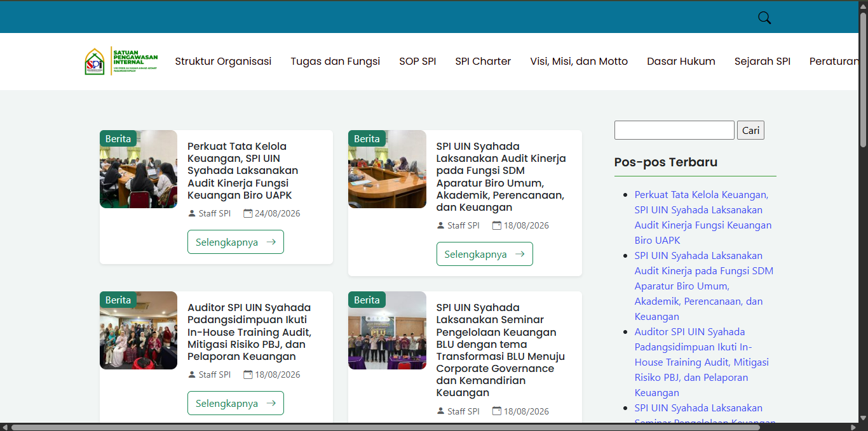
Task: Open card title Seminar Pengelolaan Keuangan BLU
Action: [x=500, y=350]
